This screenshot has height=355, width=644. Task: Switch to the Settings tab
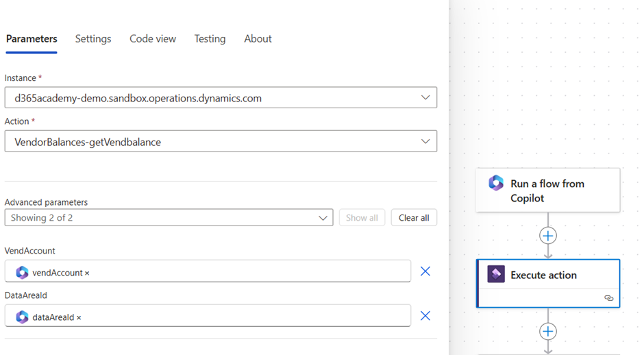tap(93, 39)
